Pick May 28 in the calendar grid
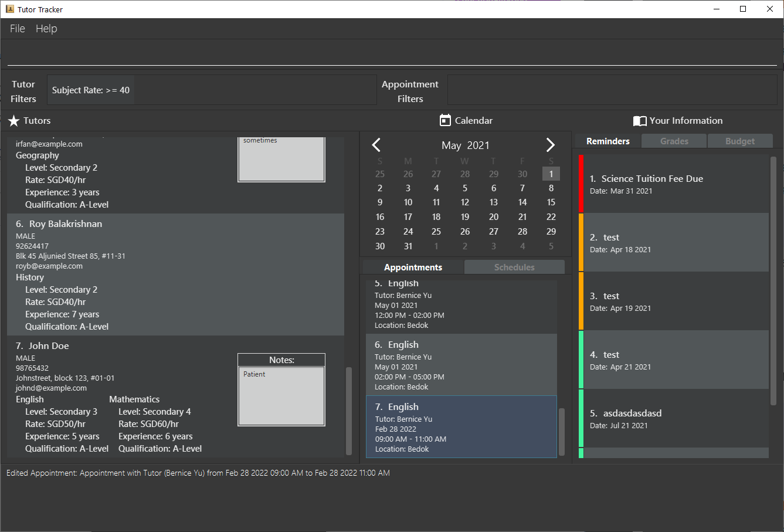 point(522,231)
